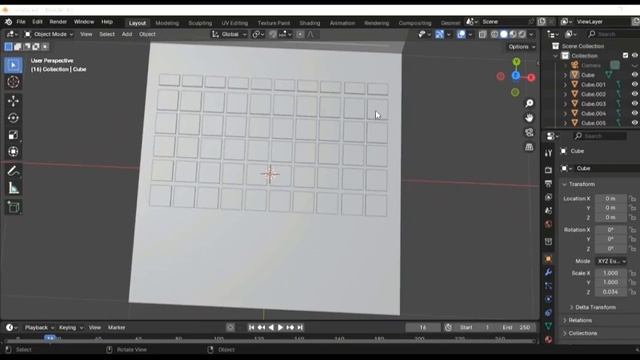Open the Object properties tab
Screen dimensions: 640x360
[x=548, y=259]
